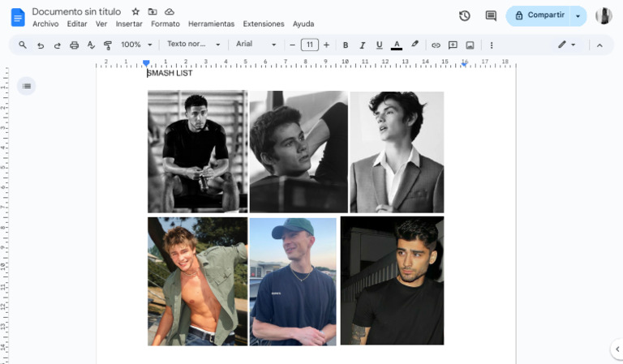Viewport: 623px width, 364px height.
Task: Open the Editar menu
Action: [77, 24]
